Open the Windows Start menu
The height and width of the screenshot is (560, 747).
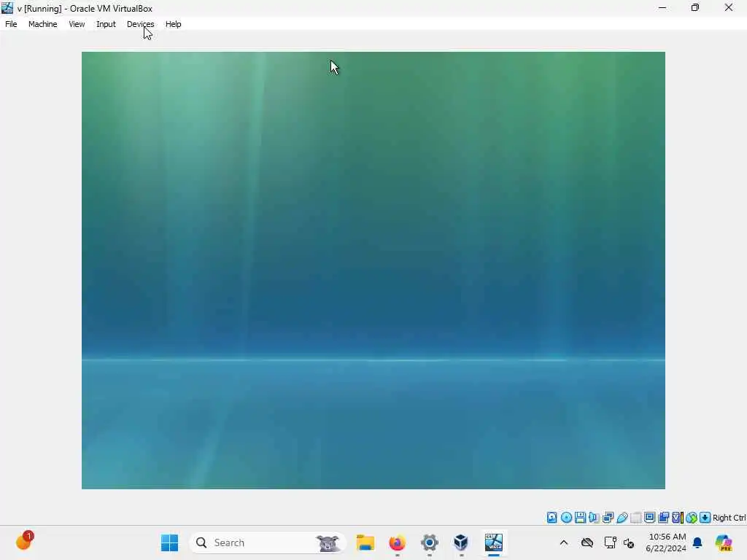169,542
